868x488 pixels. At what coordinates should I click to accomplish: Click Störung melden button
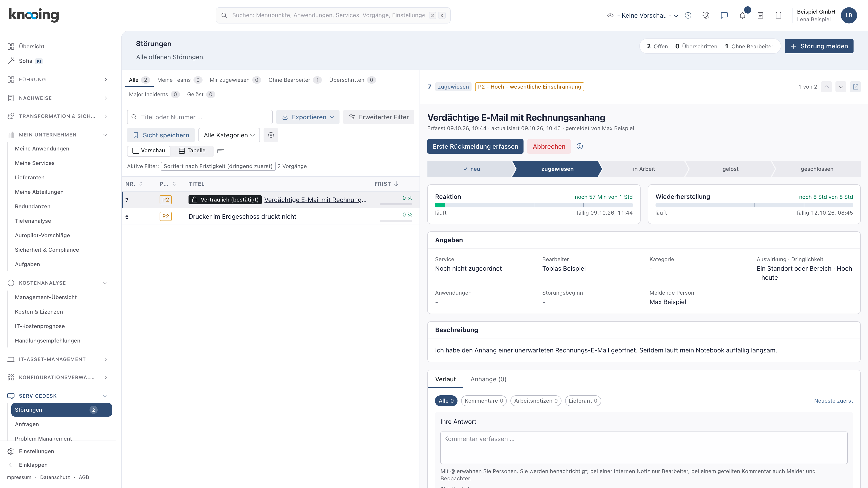point(819,46)
